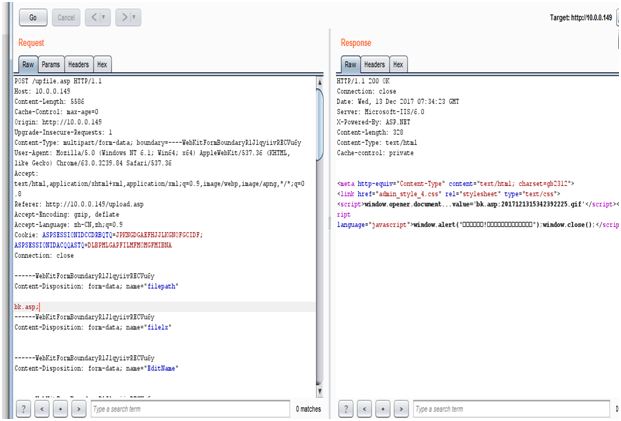Click the 'Connection: close' request header
Image resolution: width=621 pixels, height=421 pixels.
tap(44, 255)
